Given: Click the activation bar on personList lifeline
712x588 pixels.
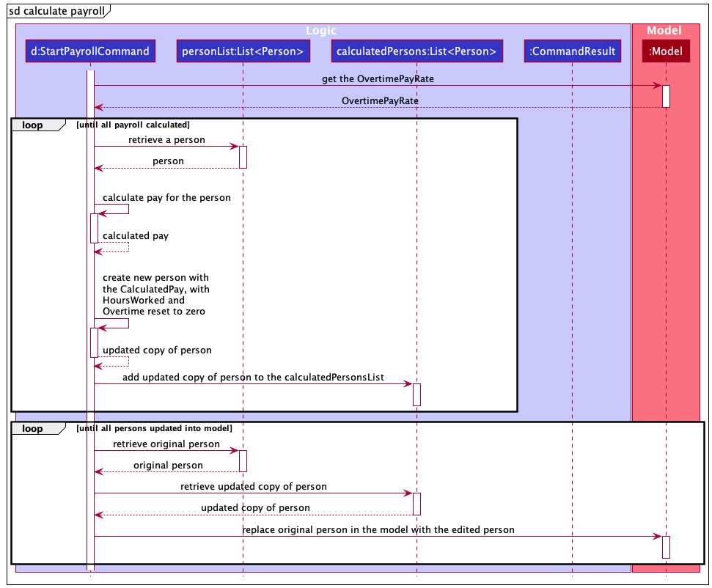Looking at the screenshot, I should coord(243,157).
